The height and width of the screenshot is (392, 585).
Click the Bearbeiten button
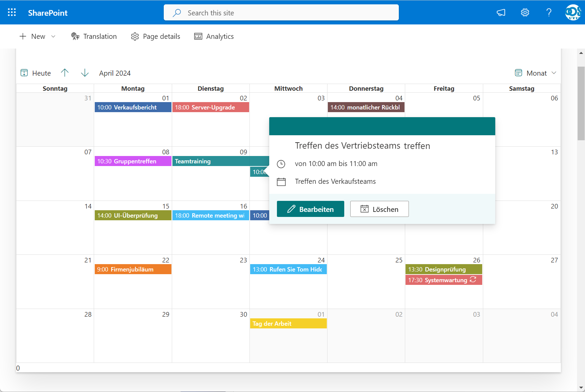coord(310,209)
